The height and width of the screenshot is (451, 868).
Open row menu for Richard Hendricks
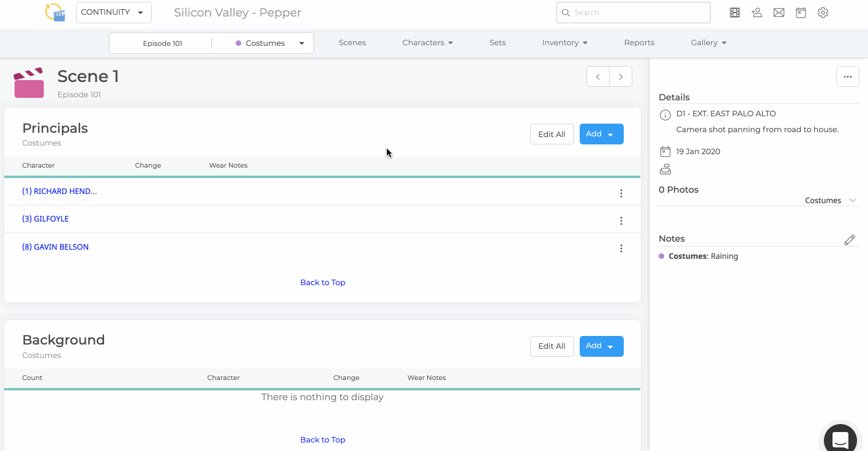point(621,193)
